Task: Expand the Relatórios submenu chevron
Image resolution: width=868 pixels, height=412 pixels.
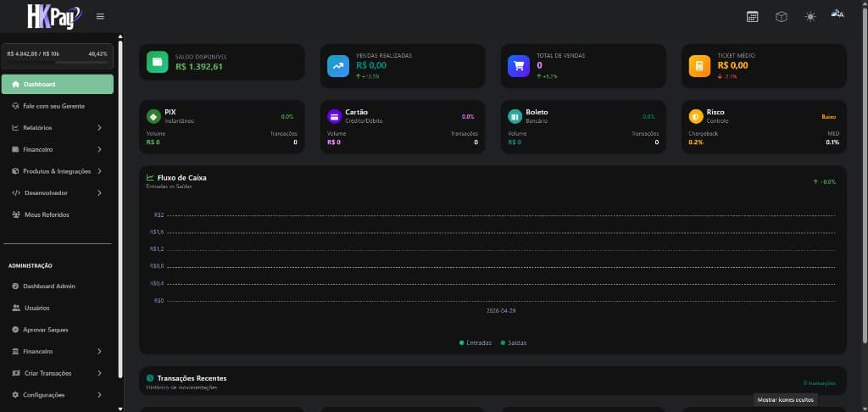Action: click(99, 128)
